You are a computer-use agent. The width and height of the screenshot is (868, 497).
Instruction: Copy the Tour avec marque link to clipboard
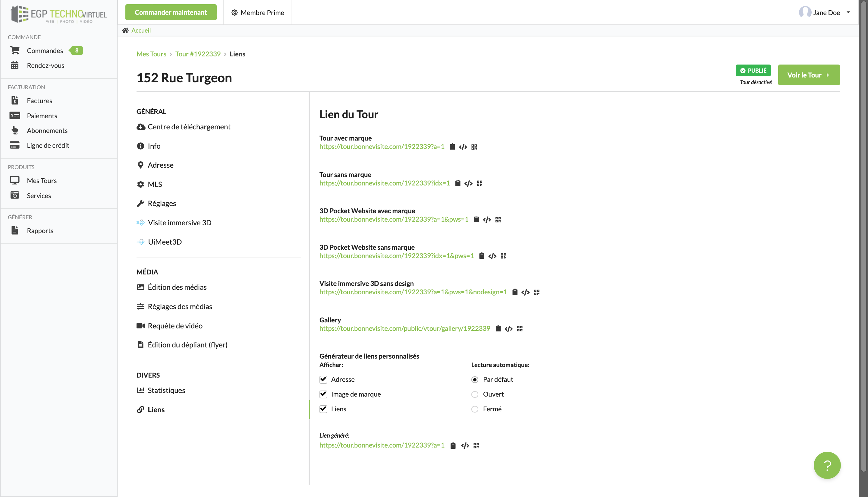click(452, 147)
